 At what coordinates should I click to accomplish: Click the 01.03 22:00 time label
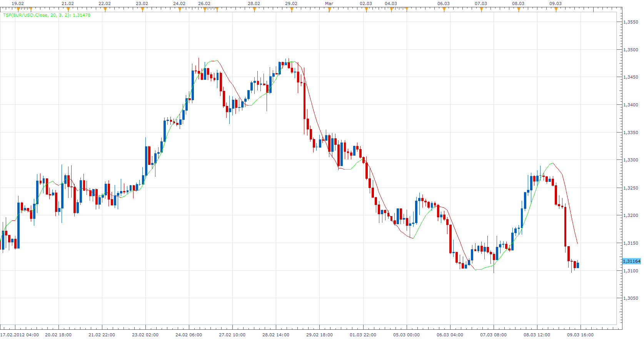click(363, 335)
